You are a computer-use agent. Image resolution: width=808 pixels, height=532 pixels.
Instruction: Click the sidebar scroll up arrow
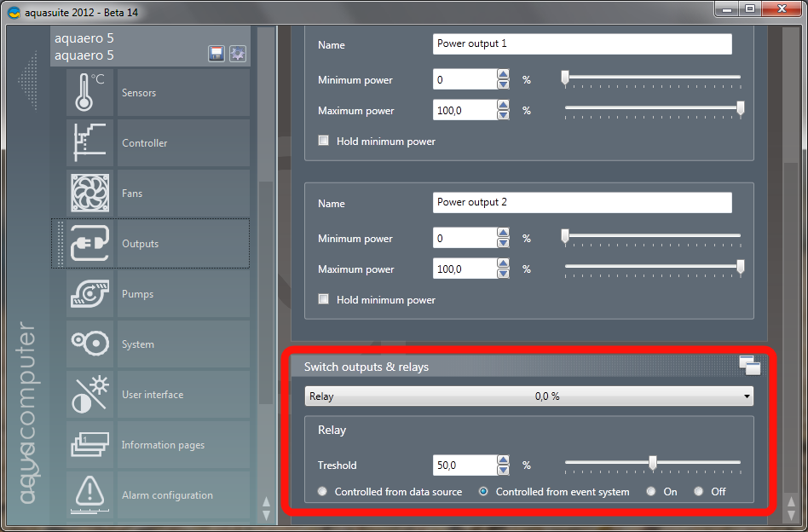coord(266,501)
